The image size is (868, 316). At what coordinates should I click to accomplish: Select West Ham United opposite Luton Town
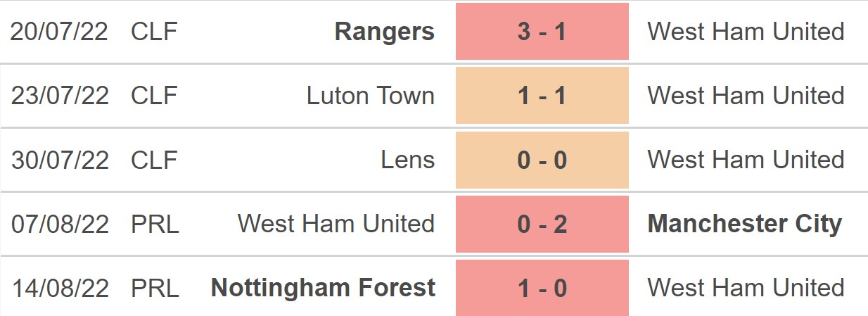[x=746, y=96]
